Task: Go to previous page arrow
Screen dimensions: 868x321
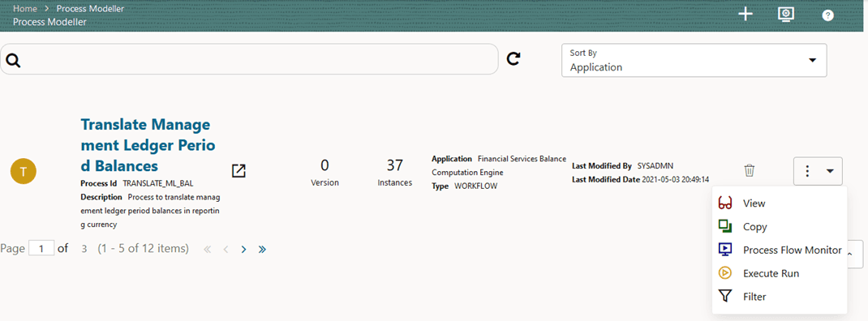Action: (x=226, y=250)
